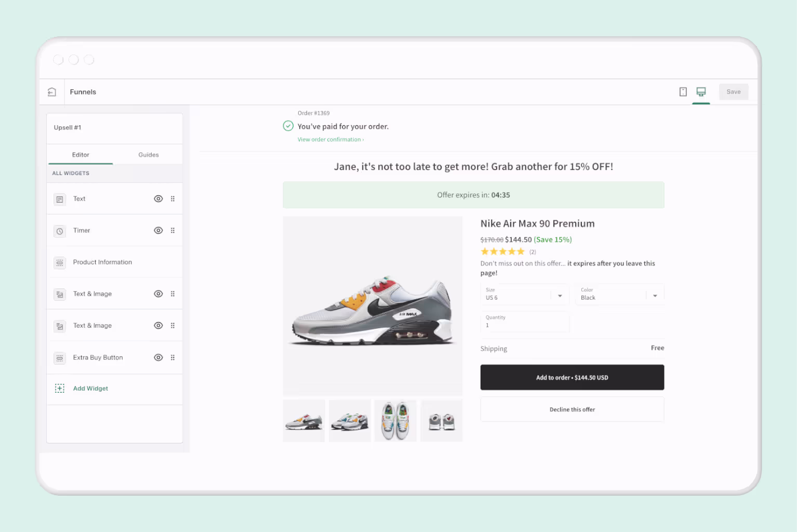Click the Nike Air Max 90 Premium title
This screenshot has width=797, height=532.
tap(537, 224)
